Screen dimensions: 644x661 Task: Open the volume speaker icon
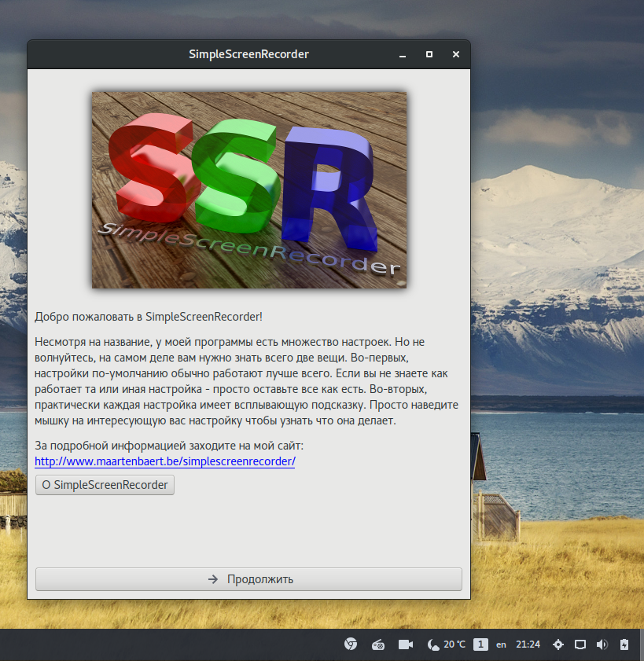602,644
